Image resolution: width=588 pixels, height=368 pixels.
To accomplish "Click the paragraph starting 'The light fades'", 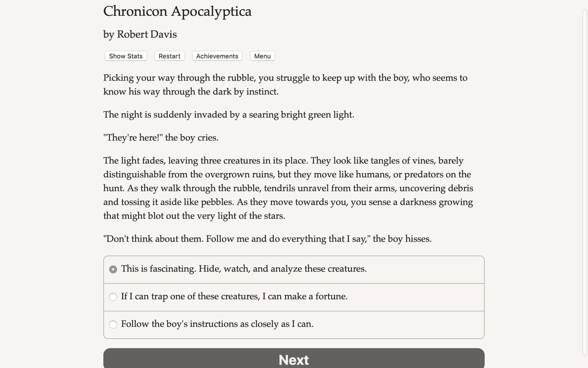I will (288, 188).
